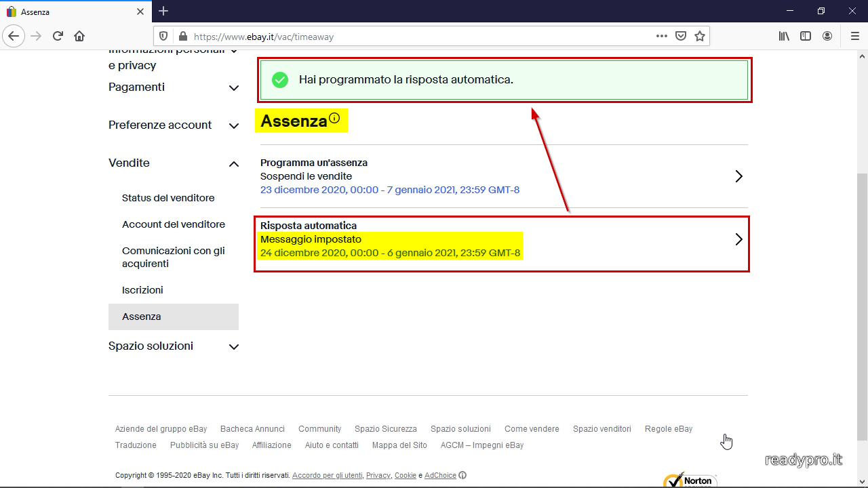
Task: Open Accordo per gli utenti link
Action: coord(328,475)
